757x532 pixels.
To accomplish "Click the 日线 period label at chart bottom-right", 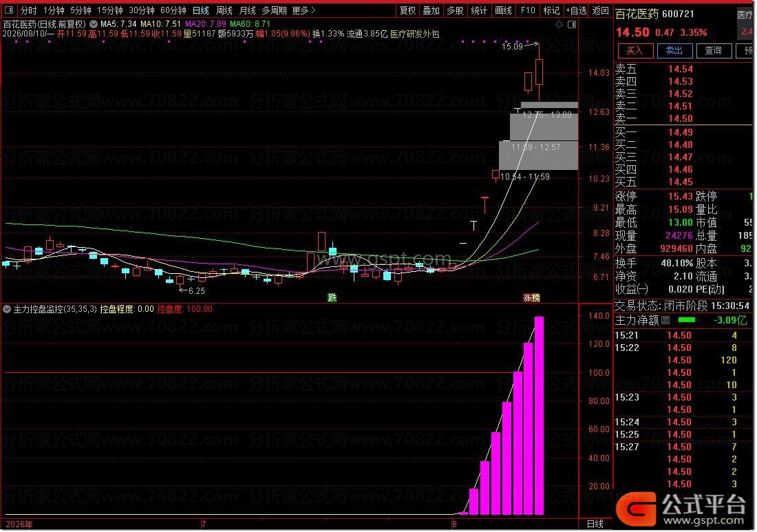I will [x=595, y=524].
